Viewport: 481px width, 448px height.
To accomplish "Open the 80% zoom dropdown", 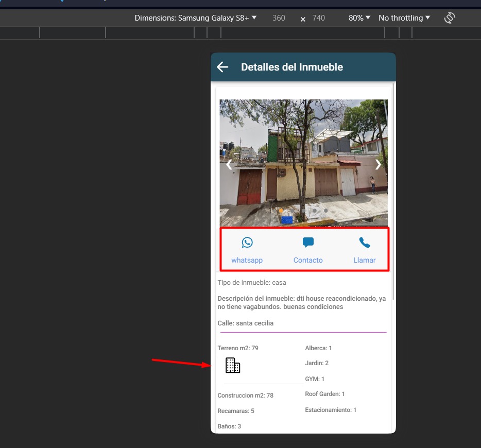I will [x=359, y=18].
